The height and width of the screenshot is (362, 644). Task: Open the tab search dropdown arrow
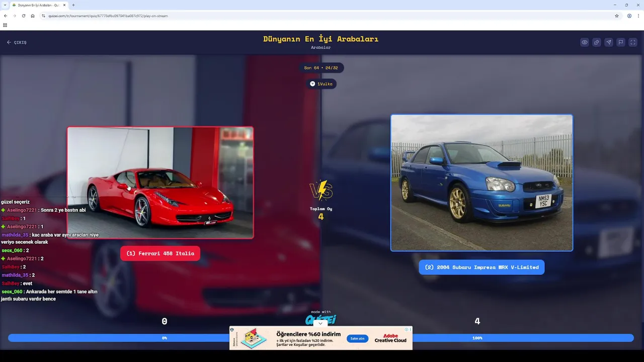point(5,5)
